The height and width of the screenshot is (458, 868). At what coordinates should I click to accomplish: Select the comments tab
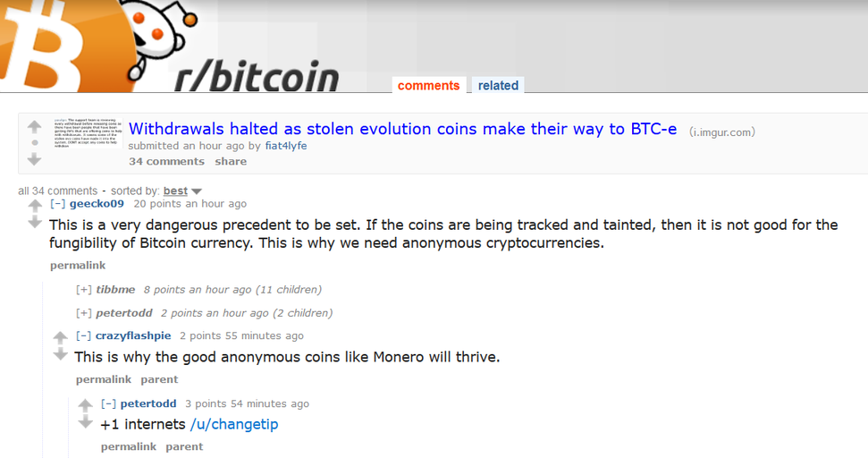tap(428, 85)
